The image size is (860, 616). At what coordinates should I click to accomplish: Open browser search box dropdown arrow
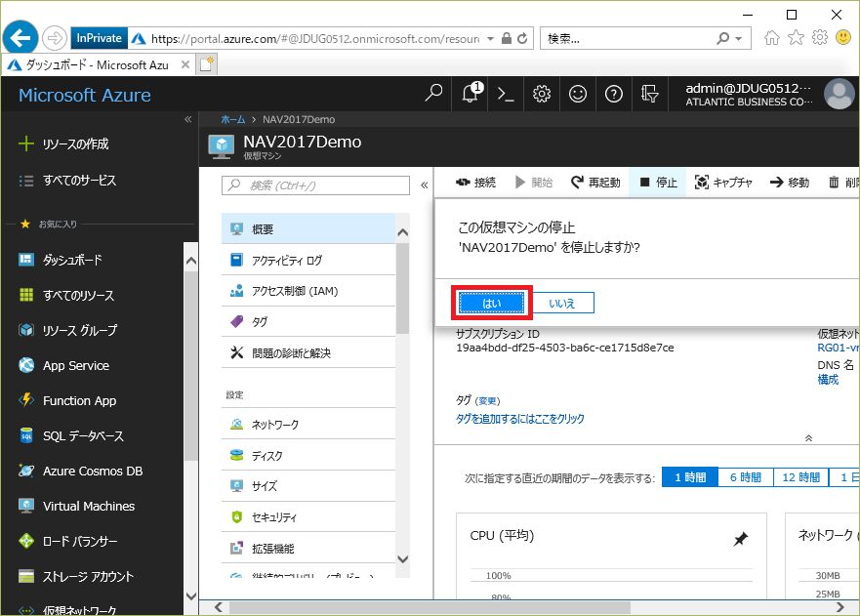pos(738,38)
